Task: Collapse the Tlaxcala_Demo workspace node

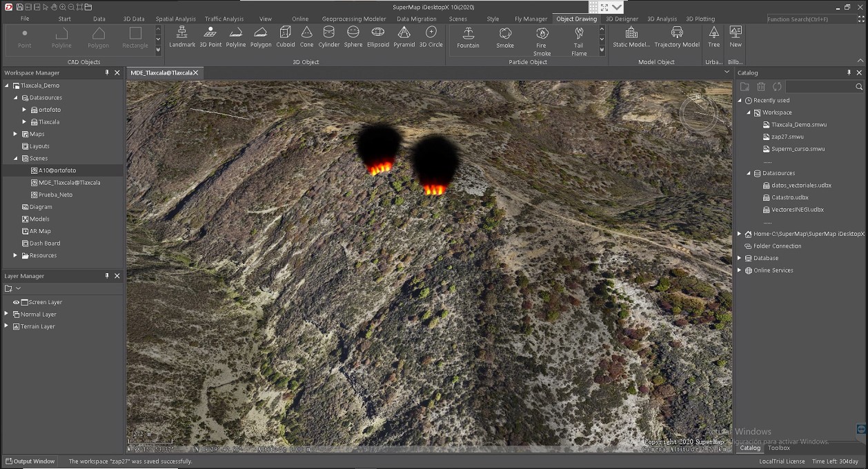Action: tap(7, 86)
